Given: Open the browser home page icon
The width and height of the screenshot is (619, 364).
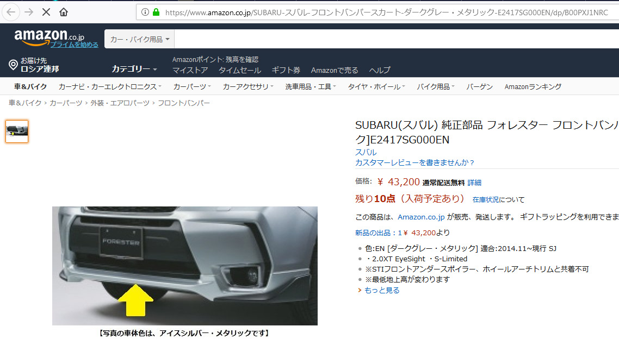Looking at the screenshot, I should point(63,11).
